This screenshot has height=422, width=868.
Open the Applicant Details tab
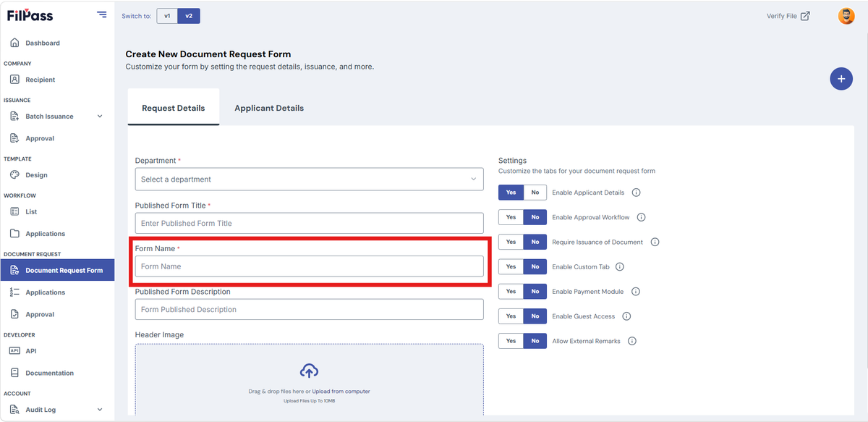(x=269, y=108)
